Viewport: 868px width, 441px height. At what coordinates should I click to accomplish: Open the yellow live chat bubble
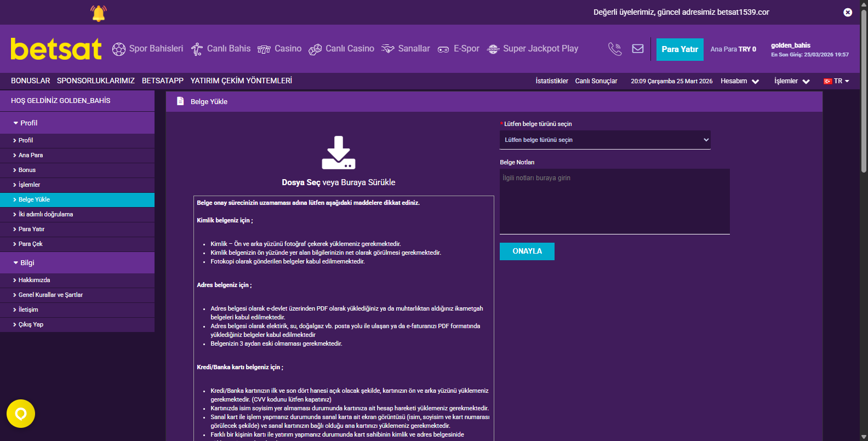pyautogui.click(x=21, y=414)
